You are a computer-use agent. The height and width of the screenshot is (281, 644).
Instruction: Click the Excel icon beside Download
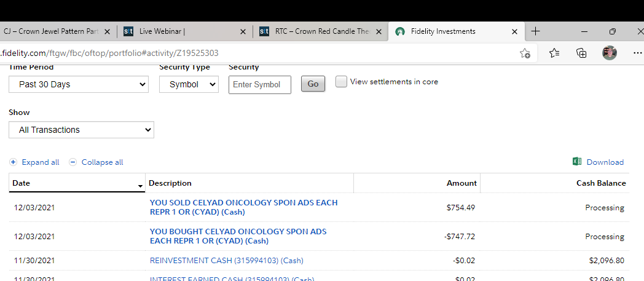[x=577, y=162]
